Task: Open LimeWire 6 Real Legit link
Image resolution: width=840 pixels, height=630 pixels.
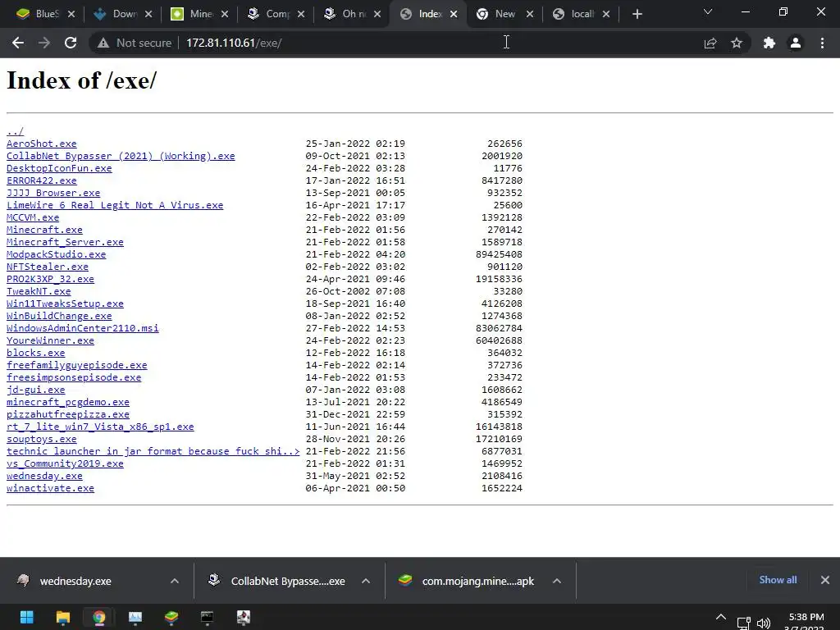Action: point(115,205)
